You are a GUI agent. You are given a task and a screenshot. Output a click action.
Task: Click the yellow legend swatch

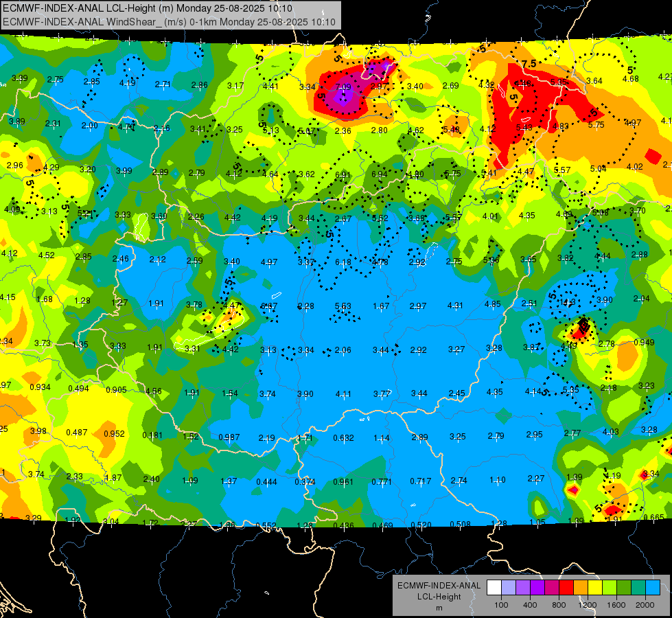[x=595, y=588]
